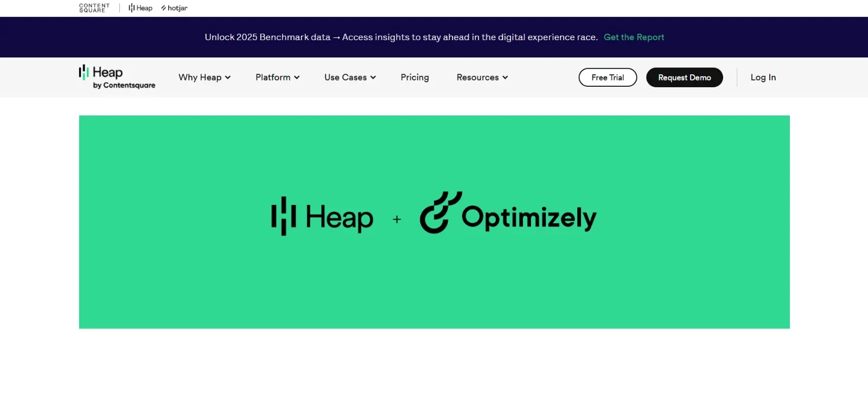Go to the Heap by Contentsquare home logo
This screenshot has height=394, width=868.
click(x=117, y=77)
